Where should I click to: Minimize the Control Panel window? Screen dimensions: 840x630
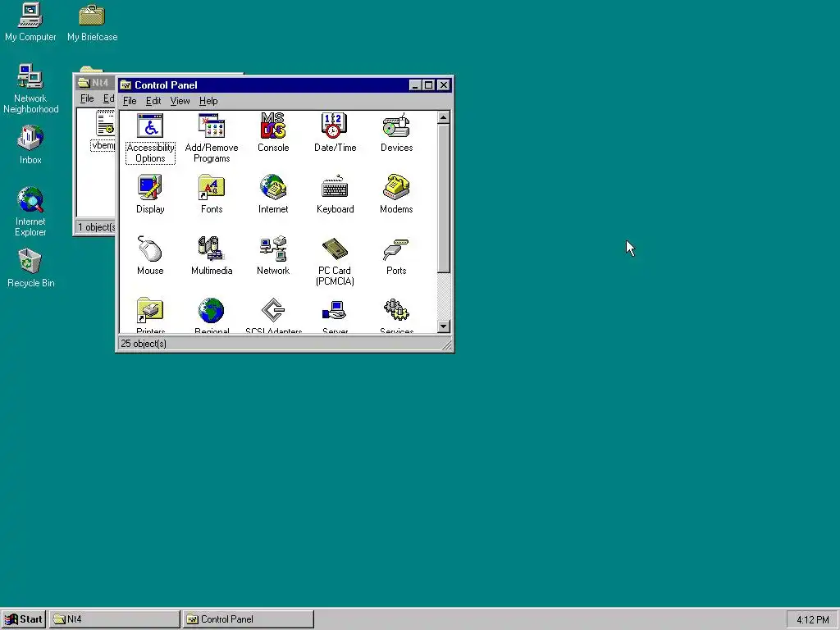point(415,85)
